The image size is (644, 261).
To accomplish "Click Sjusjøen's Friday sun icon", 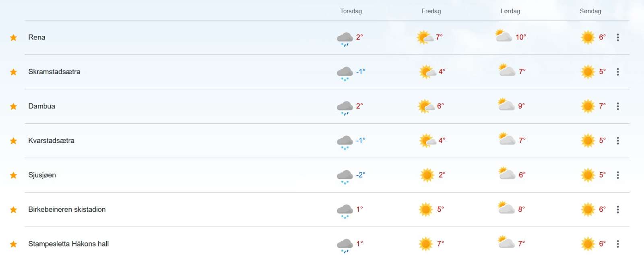I will [x=427, y=175].
